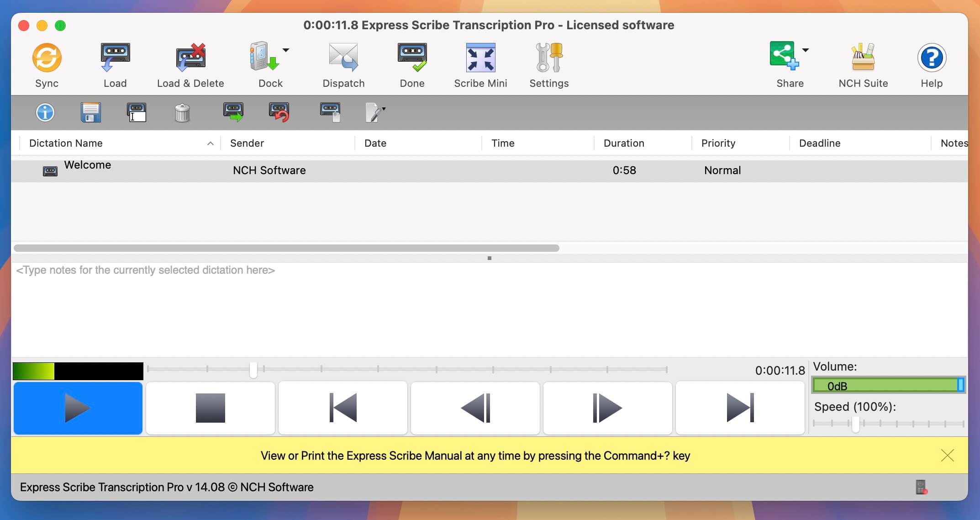Image resolution: width=980 pixels, height=520 pixels.
Task: Click the Help icon
Action: point(931,64)
